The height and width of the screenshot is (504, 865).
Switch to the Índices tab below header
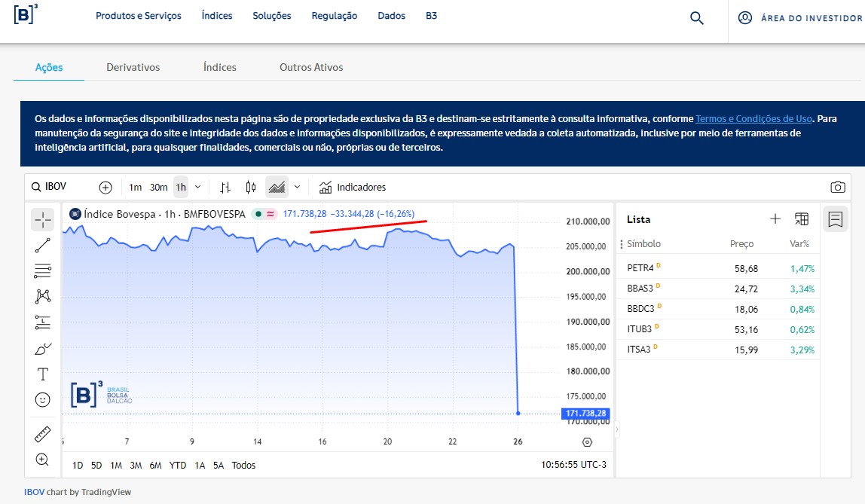tap(219, 67)
